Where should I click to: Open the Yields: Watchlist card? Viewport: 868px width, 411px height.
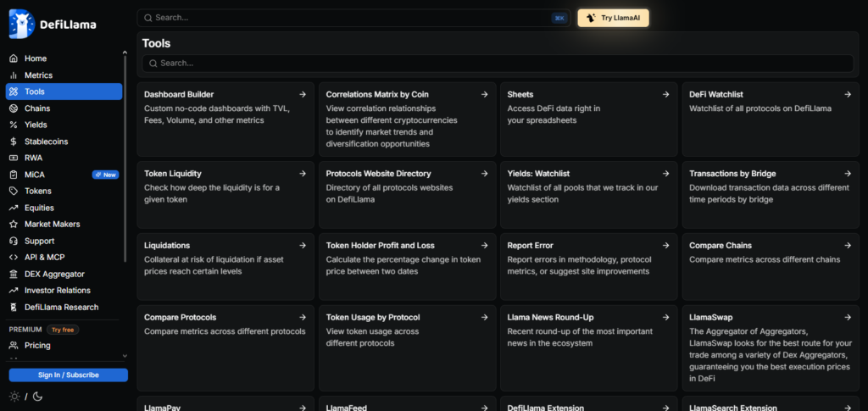point(589,195)
